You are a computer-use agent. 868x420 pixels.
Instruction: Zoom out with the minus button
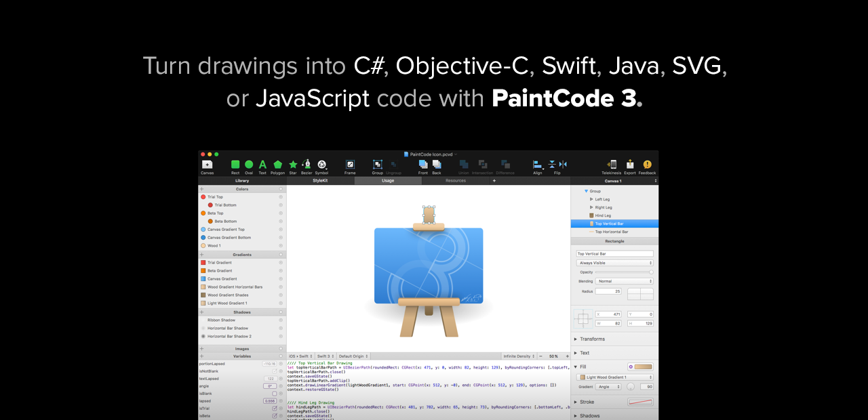541,356
